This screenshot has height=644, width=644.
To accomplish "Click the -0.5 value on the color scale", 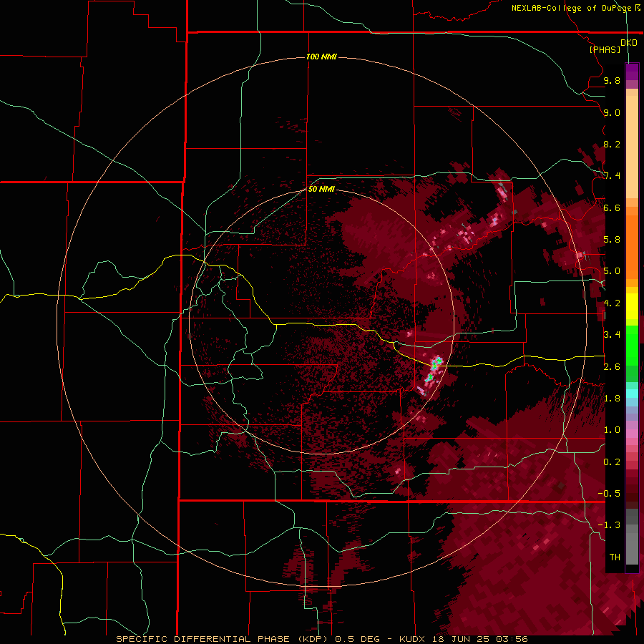I will pos(609,493).
